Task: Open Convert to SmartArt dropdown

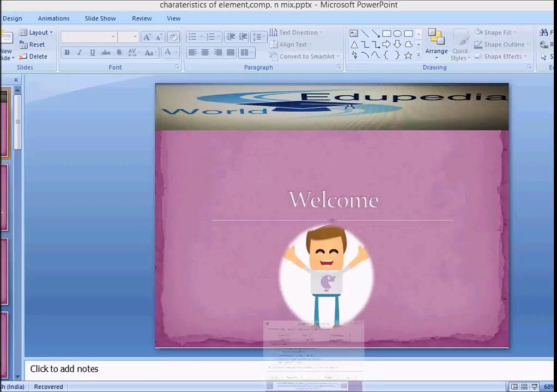Action: click(305, 57)
